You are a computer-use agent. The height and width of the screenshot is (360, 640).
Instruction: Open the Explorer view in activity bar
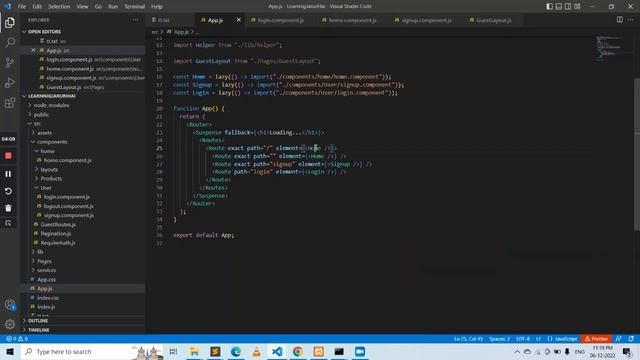click(10, 22)
